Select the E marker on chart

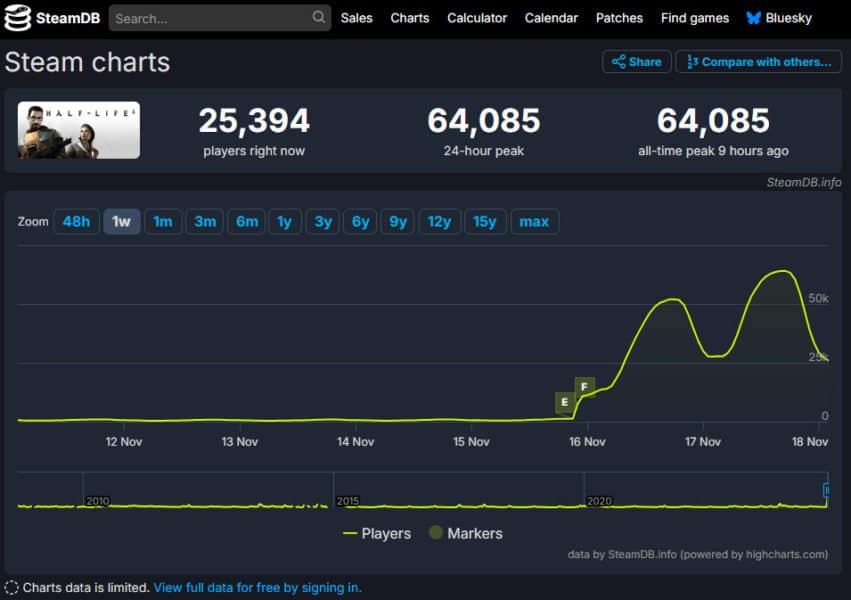click(x=565, y=402)
